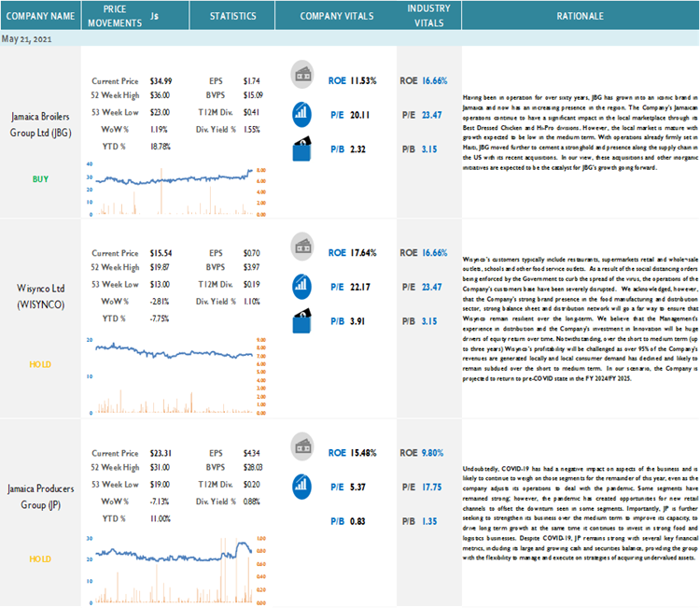The width and height of the screenshot is (700, 608).
Task: Click JP WoW value -7.13%
Action: 160,502
